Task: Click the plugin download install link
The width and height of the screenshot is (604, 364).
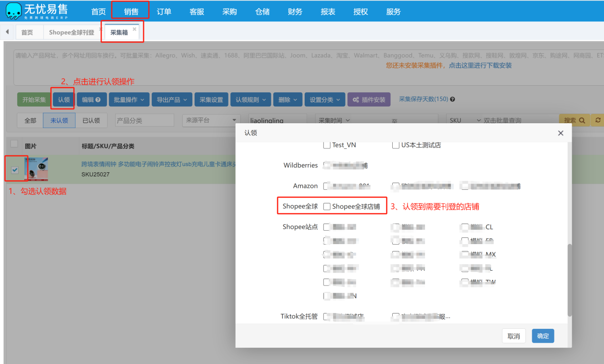Action: (x=480, y=66)
